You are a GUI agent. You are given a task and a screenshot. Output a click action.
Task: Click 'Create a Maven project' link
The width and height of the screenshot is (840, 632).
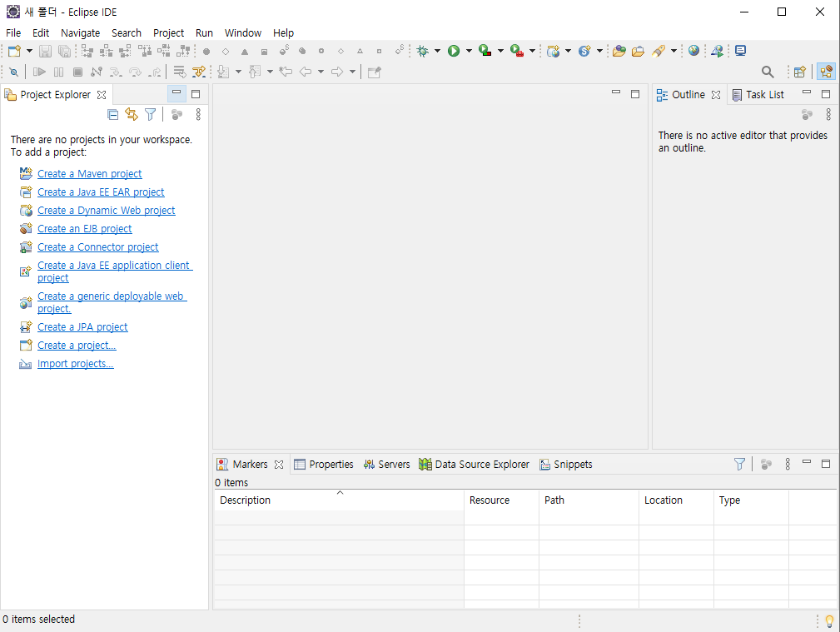(x=89, y=174)
